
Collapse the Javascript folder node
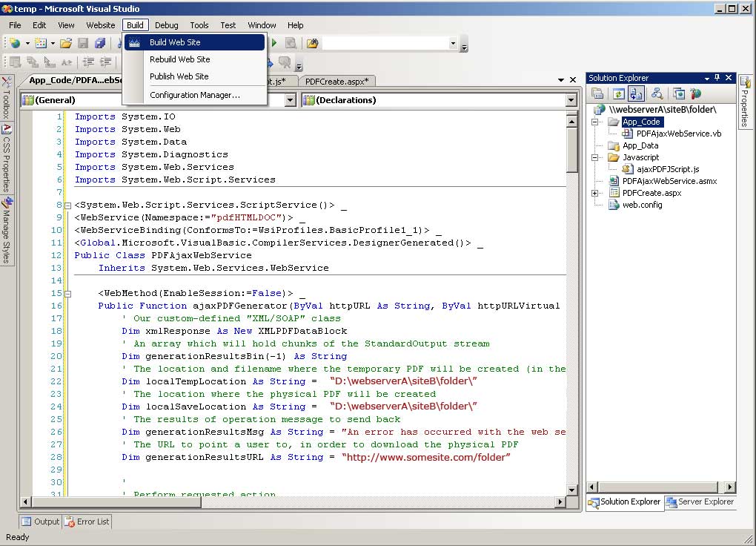595,157
